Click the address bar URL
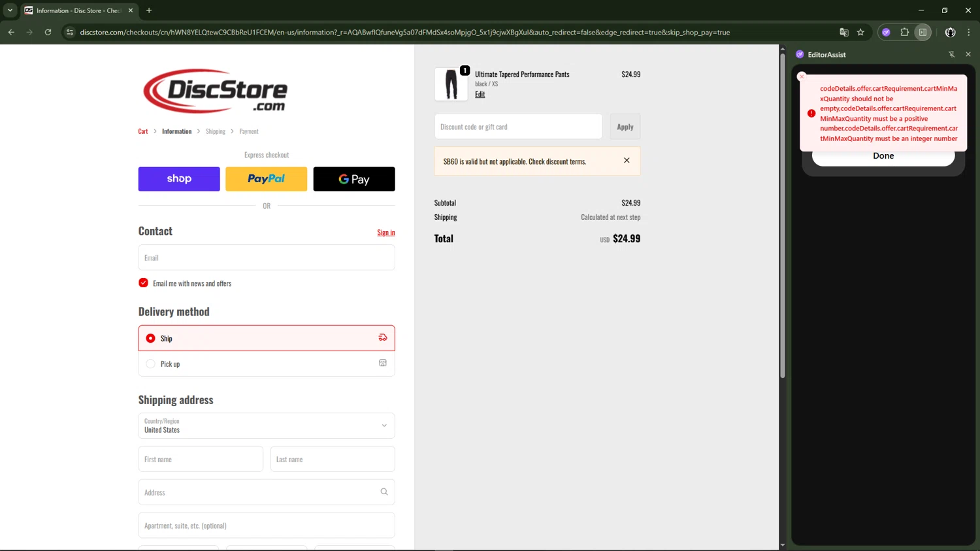980x551 pixels. point(405,32)
